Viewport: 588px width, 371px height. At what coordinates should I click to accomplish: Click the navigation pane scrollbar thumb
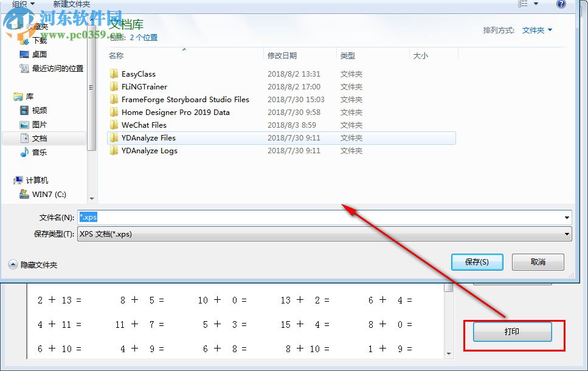(x=91, y=88)
